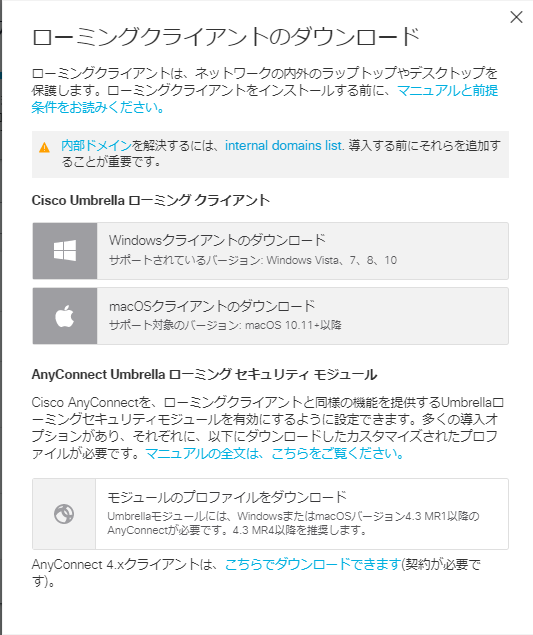Viewport: 533px width, 635px height.
Task: Open the マニュアルと前提条件 link
Action: [265, 99]
